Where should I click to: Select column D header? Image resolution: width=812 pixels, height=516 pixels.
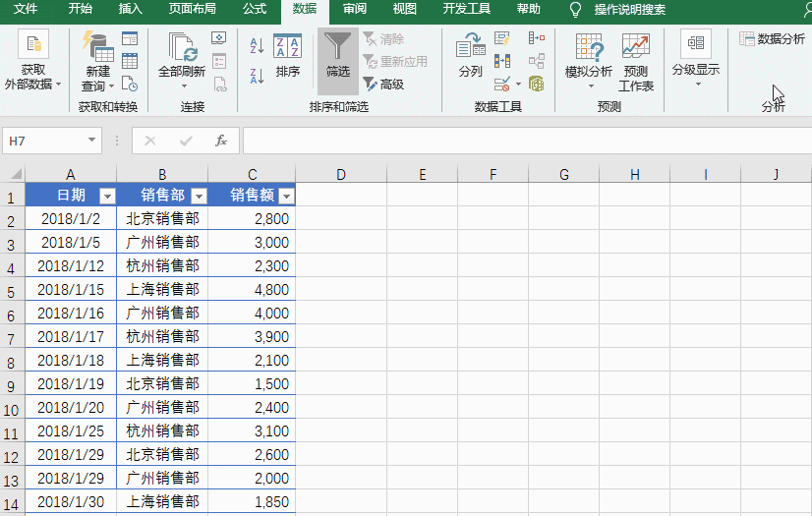[x=341, y=174]
